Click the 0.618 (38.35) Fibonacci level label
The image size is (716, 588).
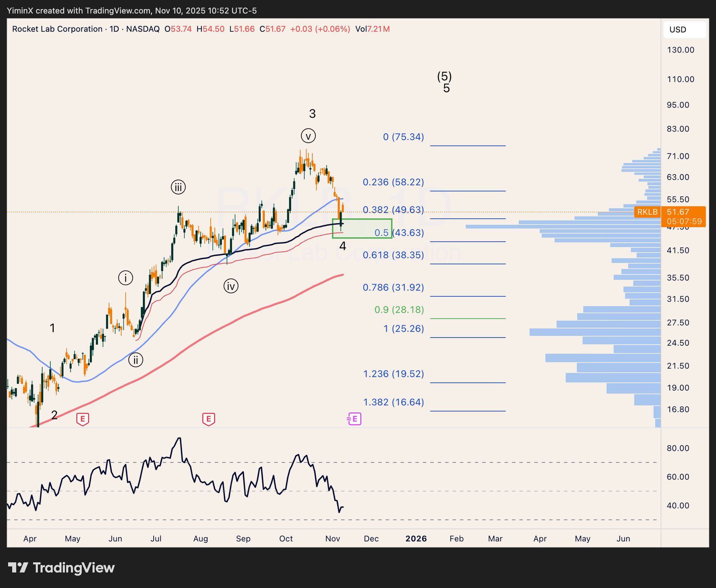[x=393, y=255]
